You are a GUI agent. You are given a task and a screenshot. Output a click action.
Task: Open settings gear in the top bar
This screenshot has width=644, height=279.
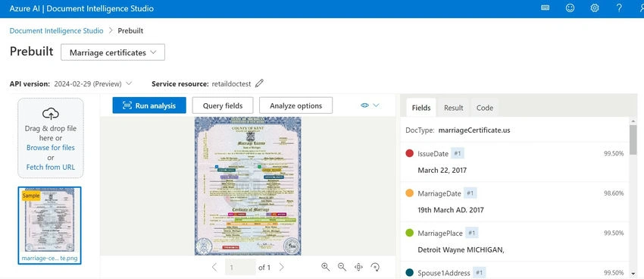(x=594, y=8)
